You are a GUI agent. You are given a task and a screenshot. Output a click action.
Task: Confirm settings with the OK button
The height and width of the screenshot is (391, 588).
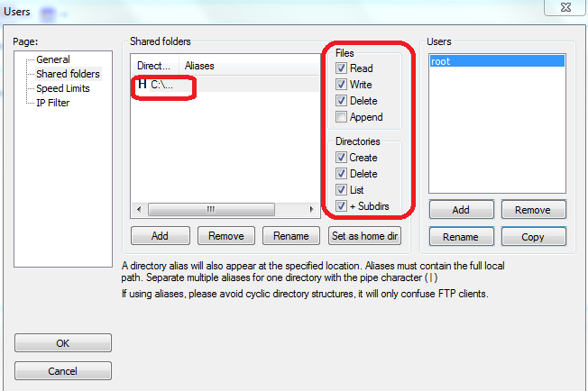pos(63,342)
